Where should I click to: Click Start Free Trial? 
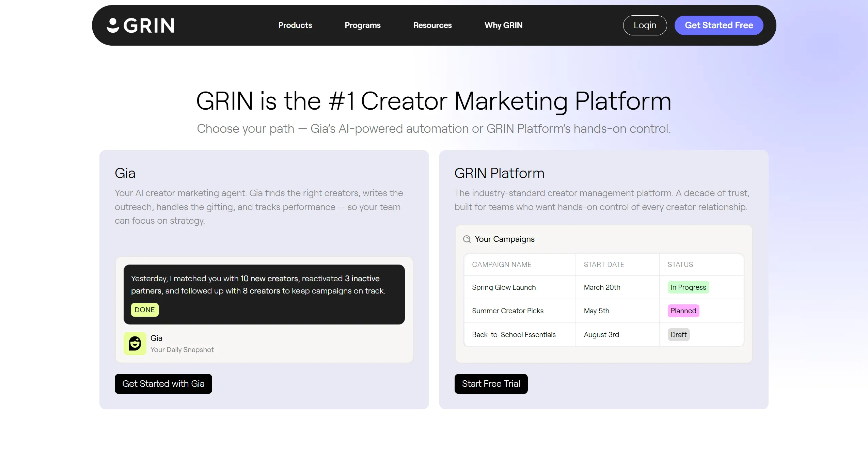tap(491, 384)
